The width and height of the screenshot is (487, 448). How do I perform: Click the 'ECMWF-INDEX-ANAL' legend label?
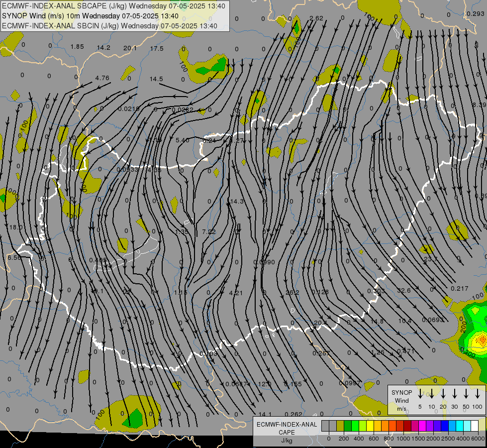[x=287, y=425]
